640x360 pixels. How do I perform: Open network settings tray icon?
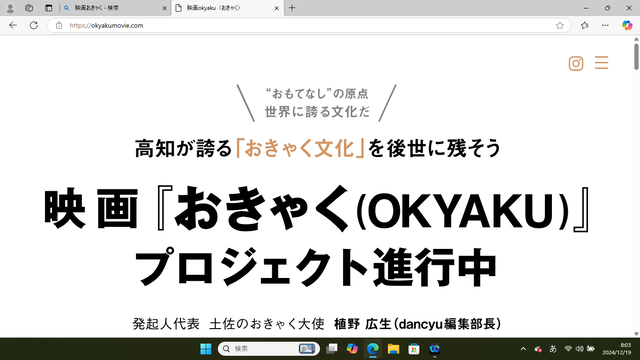point(568,349)
